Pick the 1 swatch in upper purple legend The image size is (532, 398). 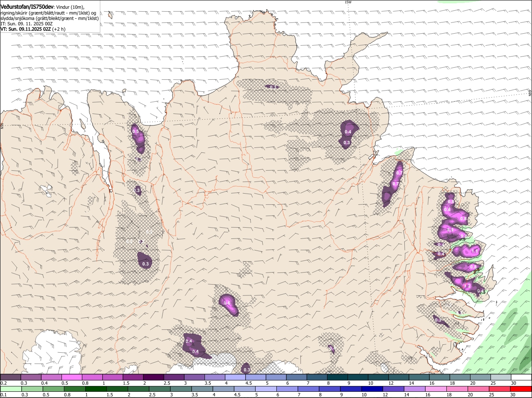pos(112,377)
